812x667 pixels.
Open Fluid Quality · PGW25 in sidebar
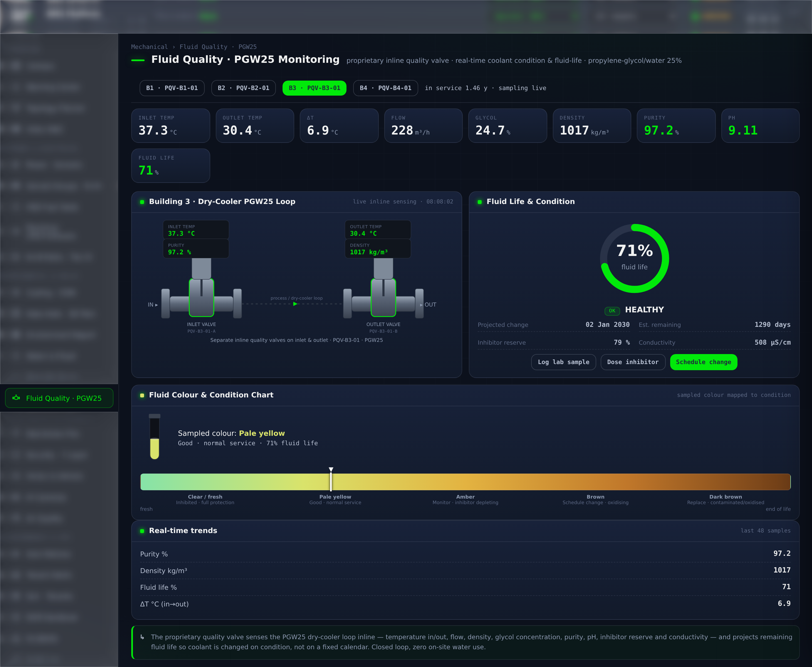(59, 398)
